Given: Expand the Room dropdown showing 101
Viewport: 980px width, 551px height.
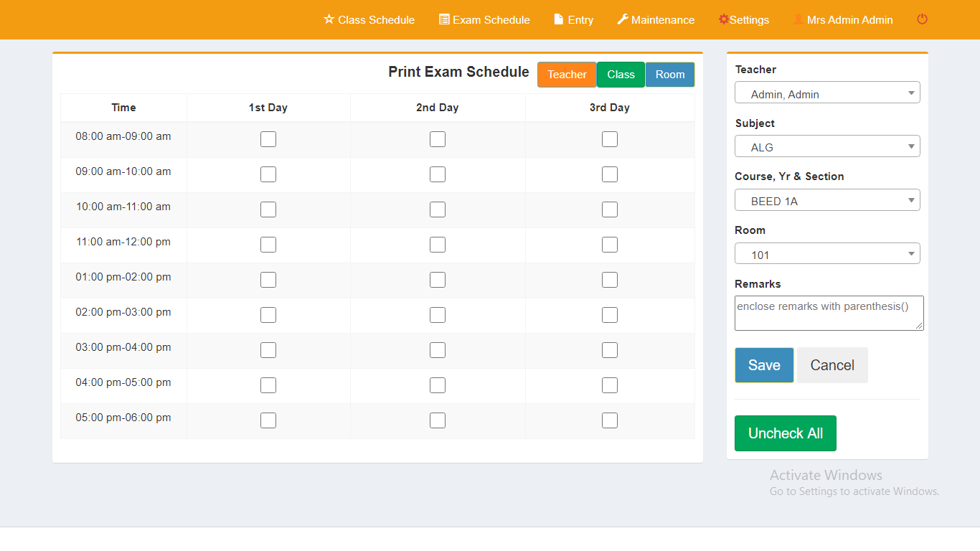Looking at the screenshot, I should 827,253.
